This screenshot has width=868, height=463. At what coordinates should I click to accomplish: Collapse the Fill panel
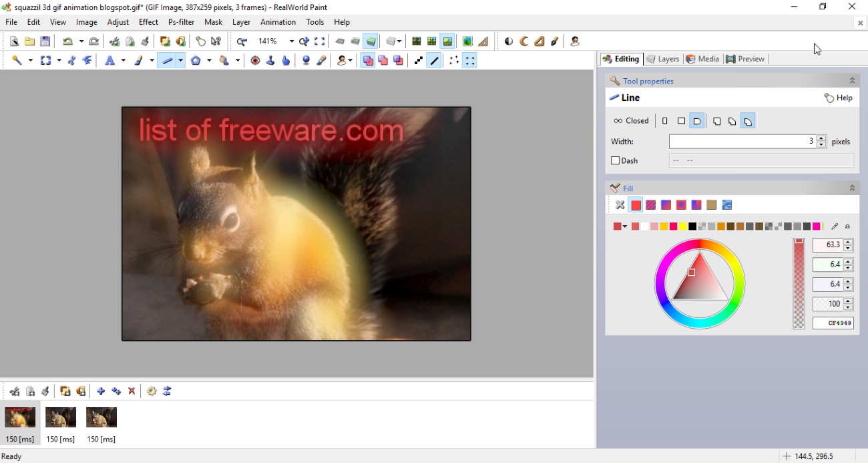[x=852, y=188]
